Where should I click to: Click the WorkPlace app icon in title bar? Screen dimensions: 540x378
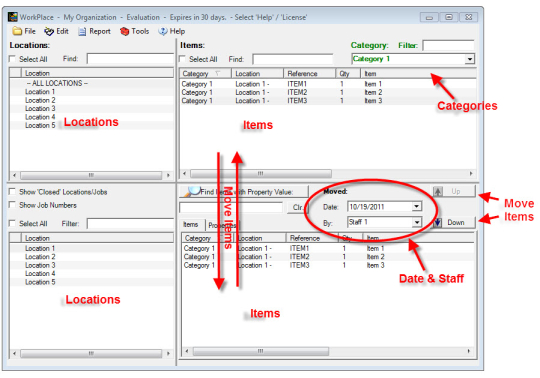13,17
